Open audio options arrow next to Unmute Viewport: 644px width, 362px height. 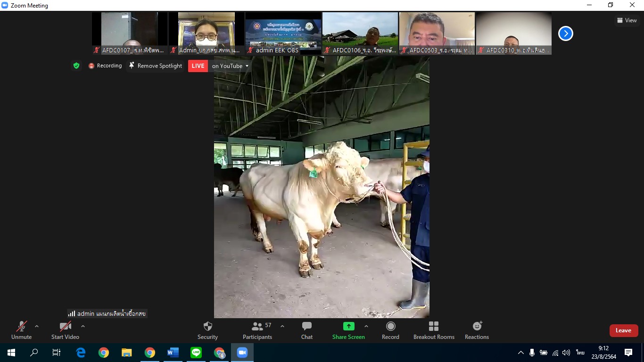tap(37, 326)
